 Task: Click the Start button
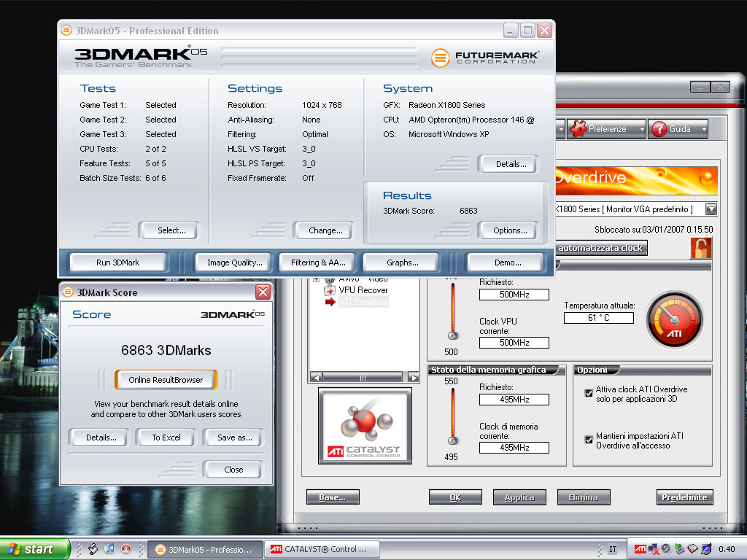pyautogui.click(x=35, y=549)
